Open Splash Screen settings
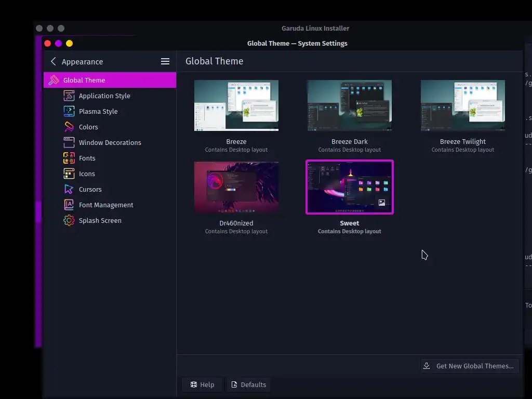The image size is (532, 399). click(x=110, y=220)
